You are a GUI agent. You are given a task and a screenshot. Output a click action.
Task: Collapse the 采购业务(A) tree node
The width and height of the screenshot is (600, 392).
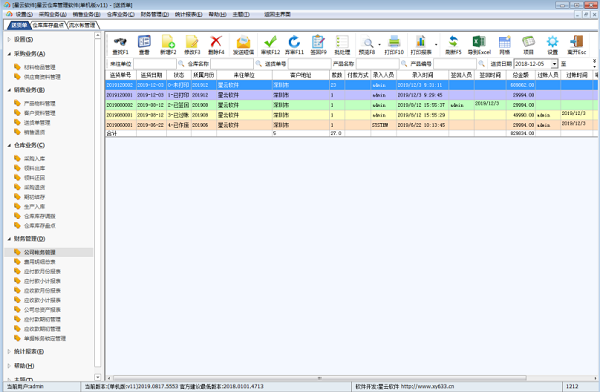point(9,54)
